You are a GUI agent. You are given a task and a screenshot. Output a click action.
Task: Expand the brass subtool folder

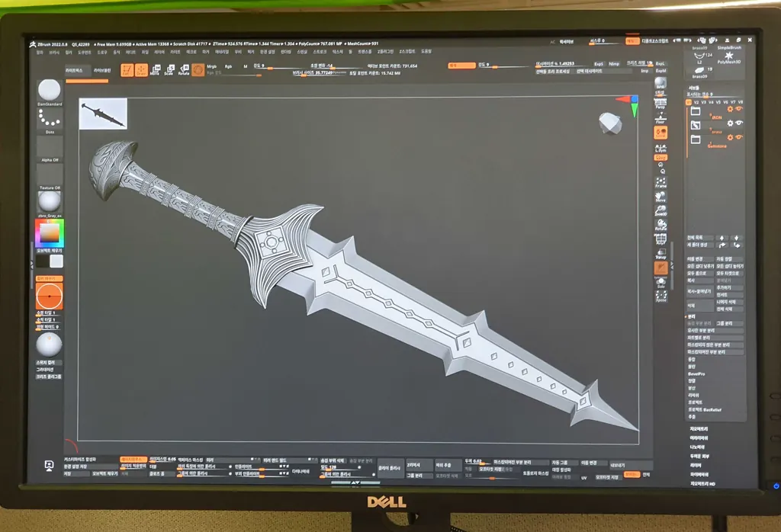[x=696, y=125]
